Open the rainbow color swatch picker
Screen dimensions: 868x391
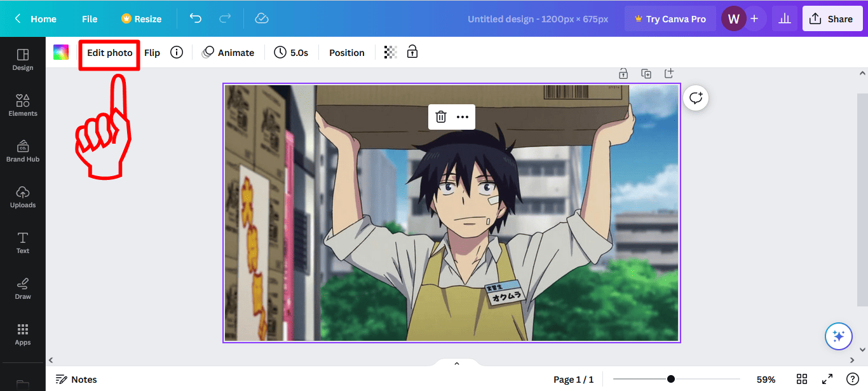[61, 52]
